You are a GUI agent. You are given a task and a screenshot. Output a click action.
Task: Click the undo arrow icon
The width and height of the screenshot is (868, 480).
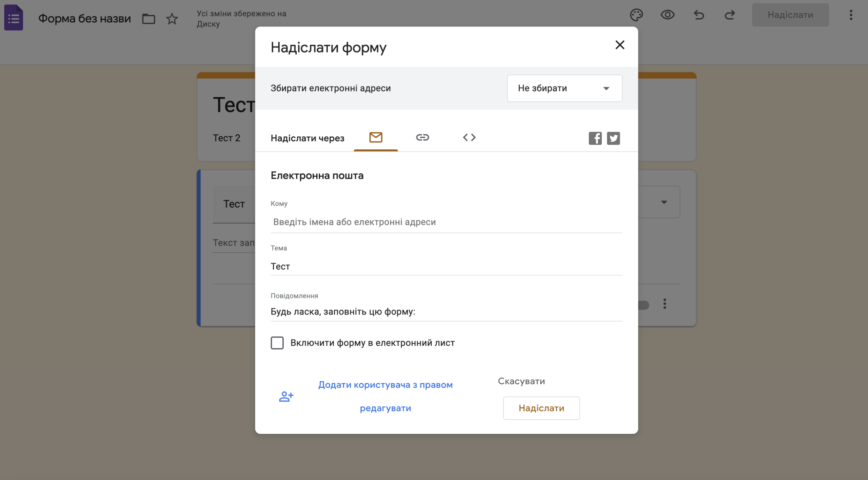(699, 15)
